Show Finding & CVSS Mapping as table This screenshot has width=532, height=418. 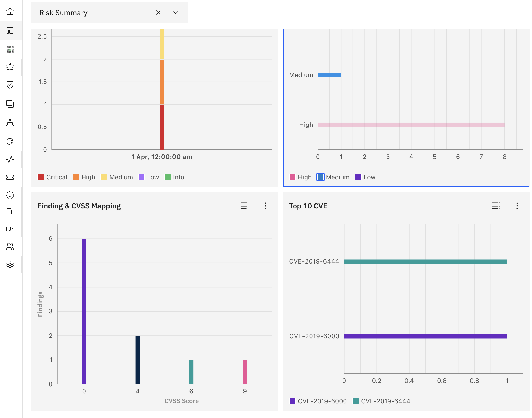coord(244,206)
